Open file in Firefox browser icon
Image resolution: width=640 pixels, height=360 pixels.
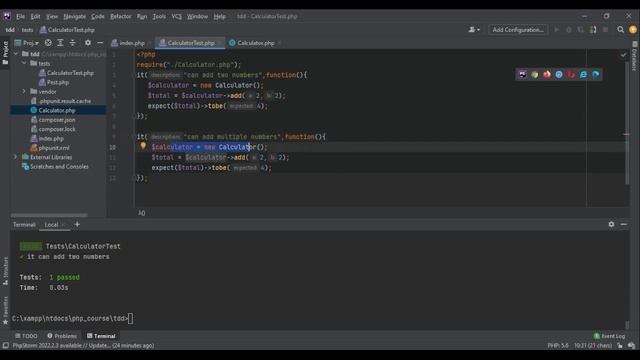pyautogui.click(x=547, y=74)
